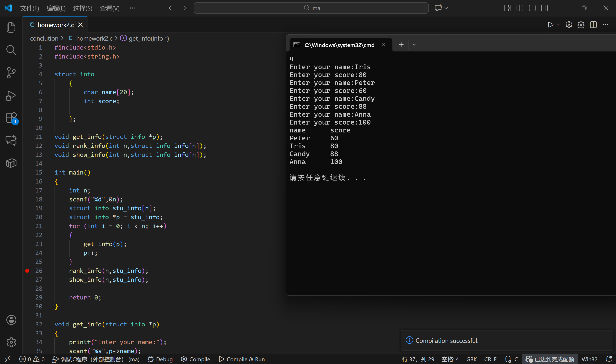Open the Chat panel in the activity bar
This screenshot has width=616, height=364.
click(11, 140)
